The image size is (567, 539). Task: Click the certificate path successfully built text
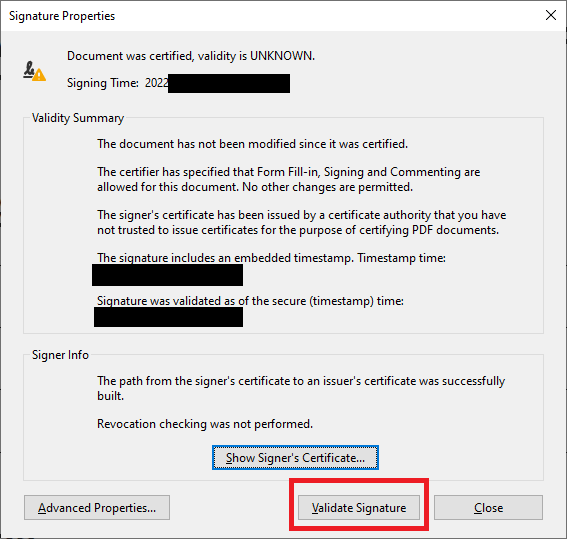click(301, 388)
